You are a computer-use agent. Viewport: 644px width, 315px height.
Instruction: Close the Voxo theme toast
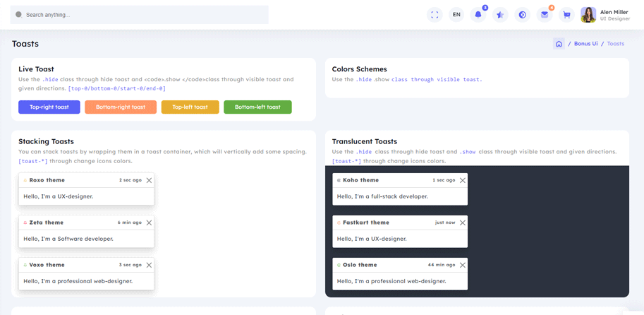click(149, 265)
